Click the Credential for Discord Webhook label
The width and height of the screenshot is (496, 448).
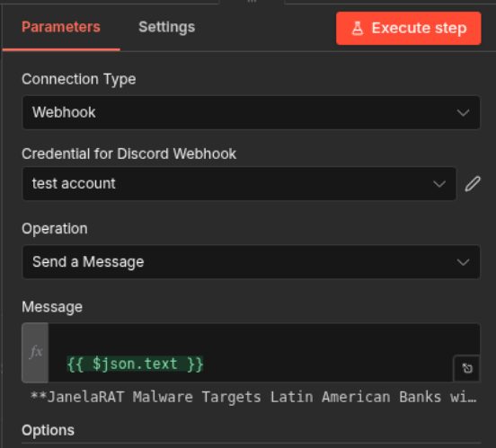(129, 154)
